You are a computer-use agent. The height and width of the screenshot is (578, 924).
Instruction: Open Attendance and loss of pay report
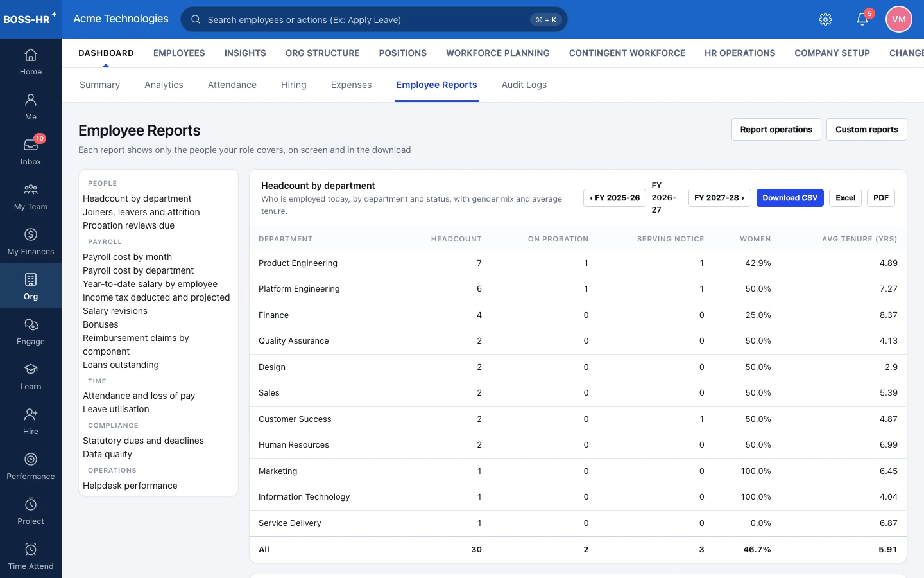pyautogui.click(x=139, y=396)
